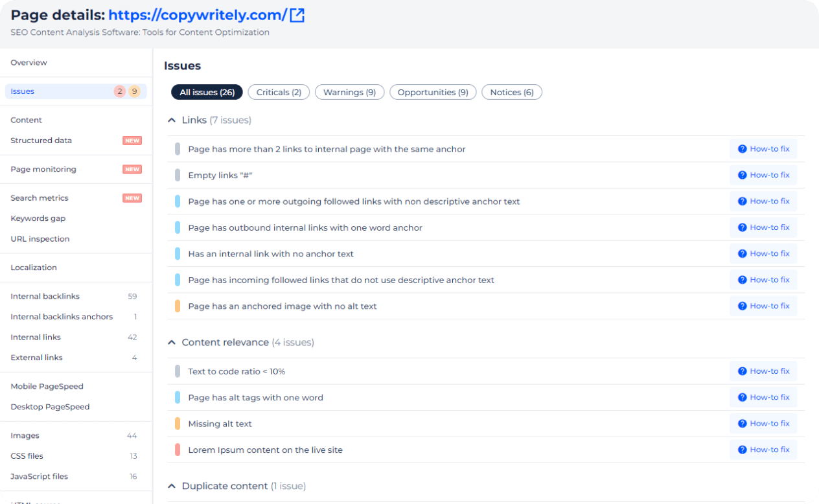Screen dimensions: 819x504
Task: Click 'Text to code ratio < 10%' issue
Action: tap(236, 372)
